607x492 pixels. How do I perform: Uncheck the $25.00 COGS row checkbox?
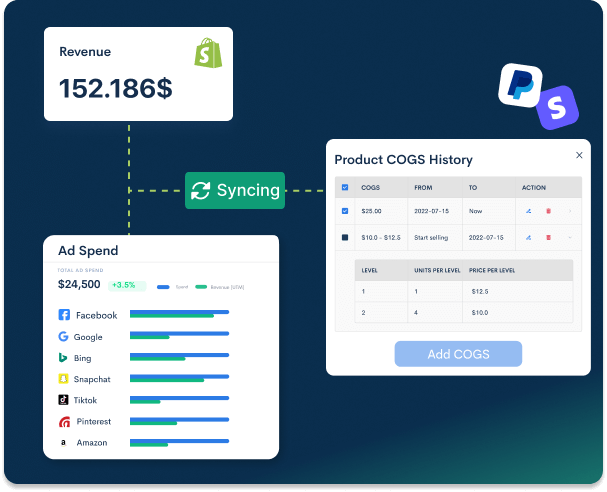click(345, 211)
